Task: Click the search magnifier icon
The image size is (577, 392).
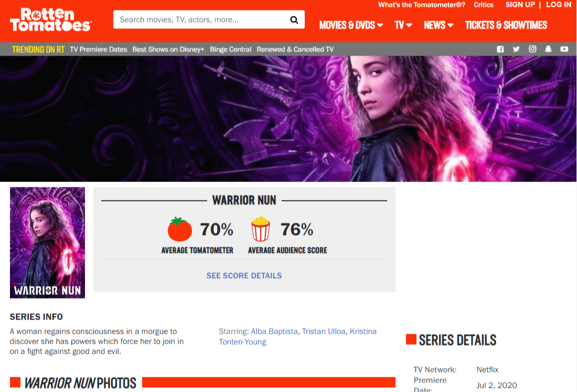Action: [x=294, y=20]
